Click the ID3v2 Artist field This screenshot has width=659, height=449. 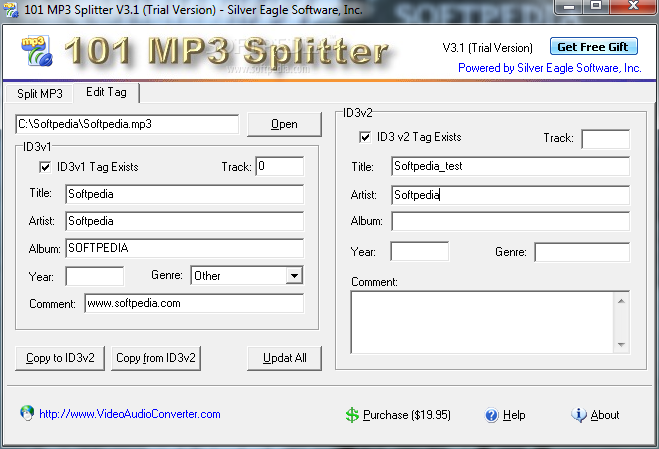pyautogui.click(x=510, y=195)
